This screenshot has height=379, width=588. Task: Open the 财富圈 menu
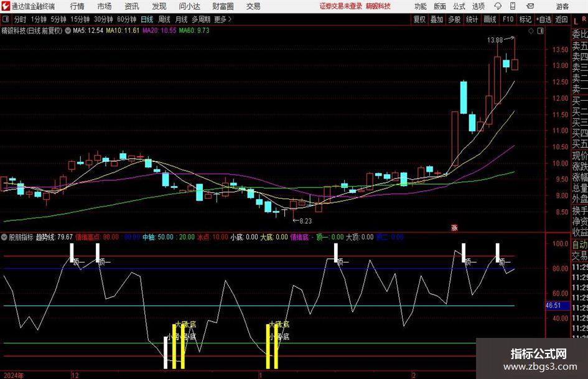223,6
